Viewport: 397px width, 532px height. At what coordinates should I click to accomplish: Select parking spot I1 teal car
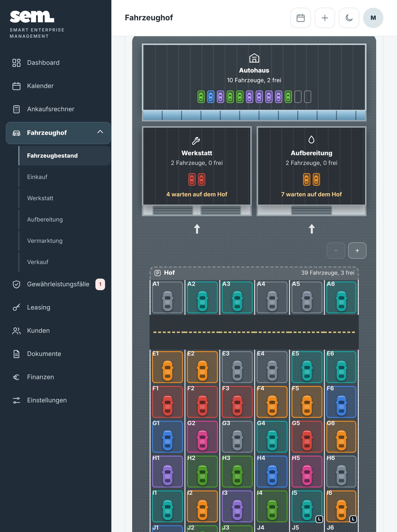pyautogui.click(x=167, y=507)
